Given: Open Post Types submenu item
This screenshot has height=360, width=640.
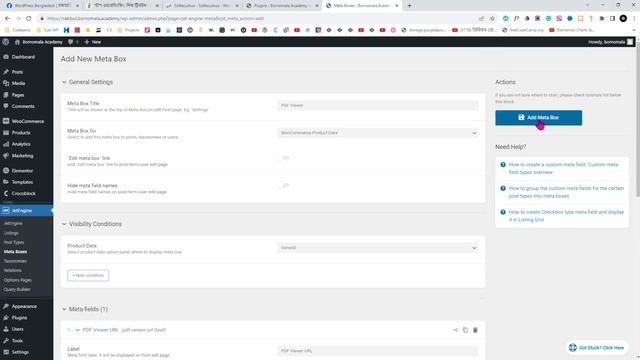Looking at the screenshot, I should [14, 242].
